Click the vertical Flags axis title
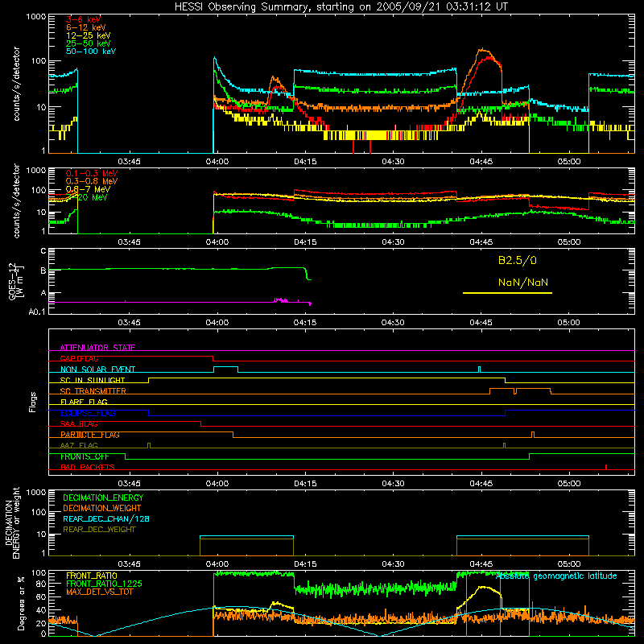Screen dimensions: 644x644 [x=32, y=402]
